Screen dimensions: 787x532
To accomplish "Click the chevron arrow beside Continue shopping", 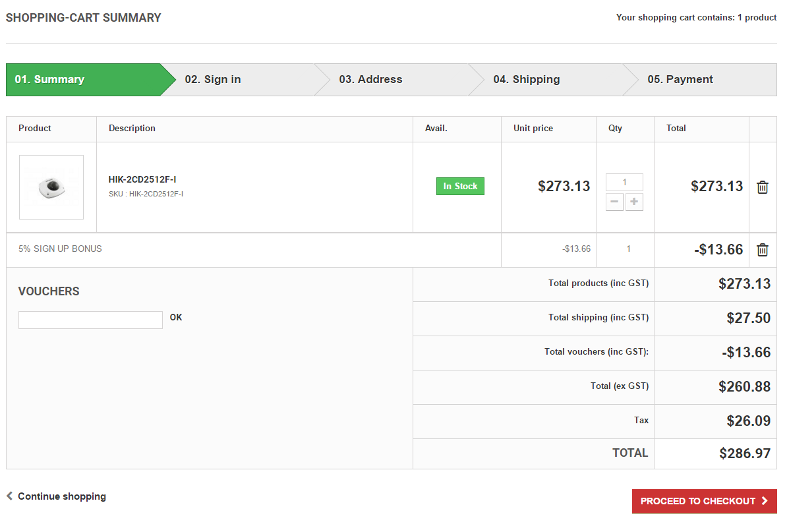I will tap(10, 496).
